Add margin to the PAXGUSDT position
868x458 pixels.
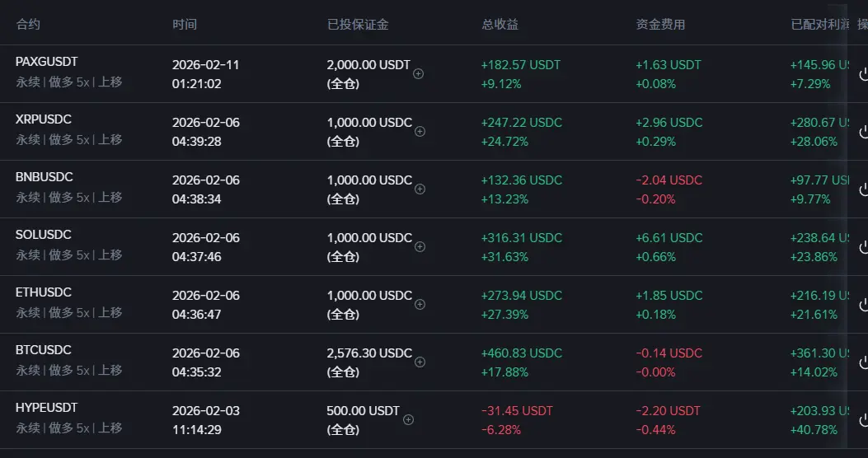(x=418, y=73)
